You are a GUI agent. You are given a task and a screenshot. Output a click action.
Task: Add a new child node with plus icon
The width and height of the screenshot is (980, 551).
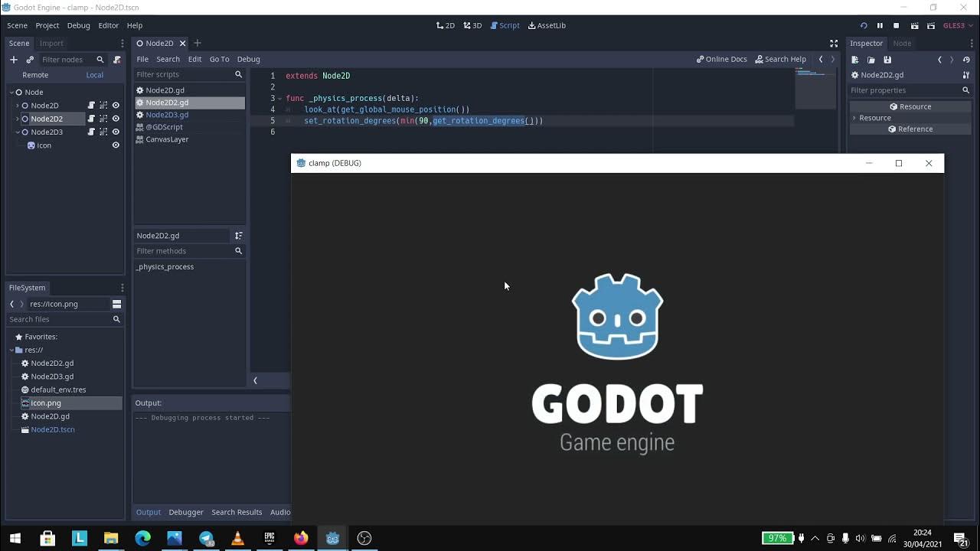(13, 59)
